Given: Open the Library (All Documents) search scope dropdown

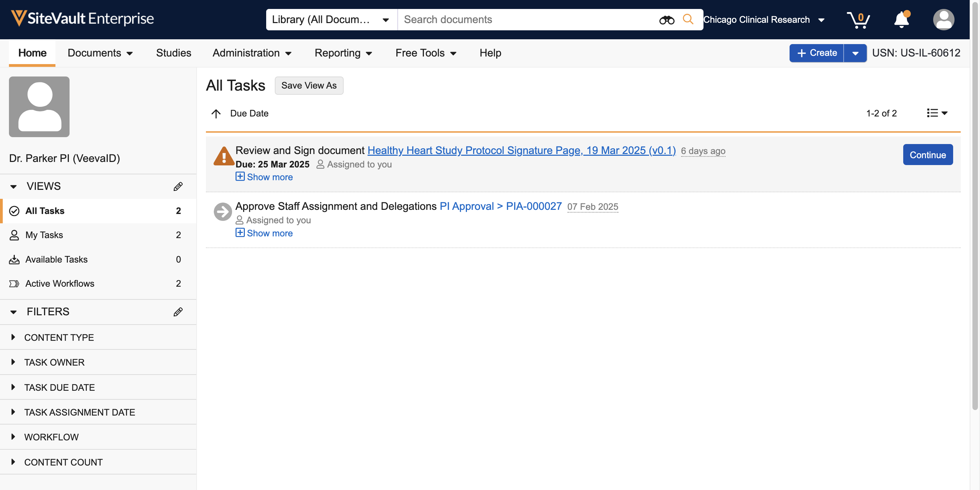Looking at the screenshot, I should click(332, 19).
